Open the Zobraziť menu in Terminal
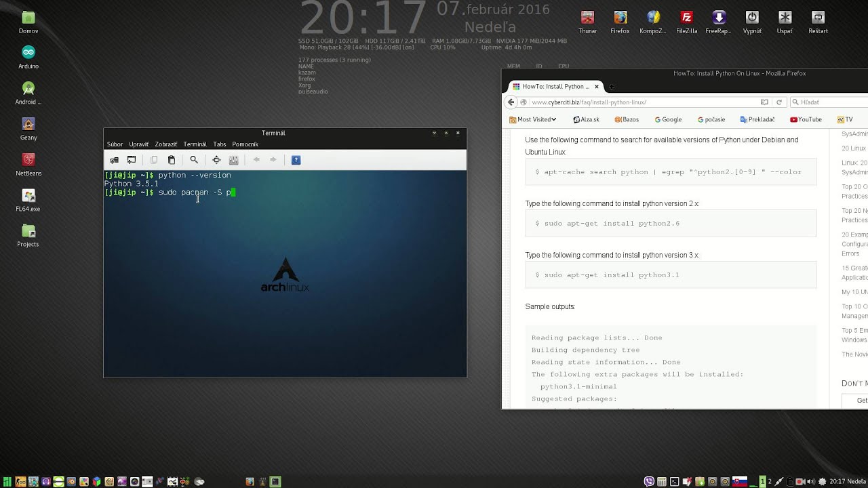Viewport: 868px width, 488px height. tap(165, 144)
